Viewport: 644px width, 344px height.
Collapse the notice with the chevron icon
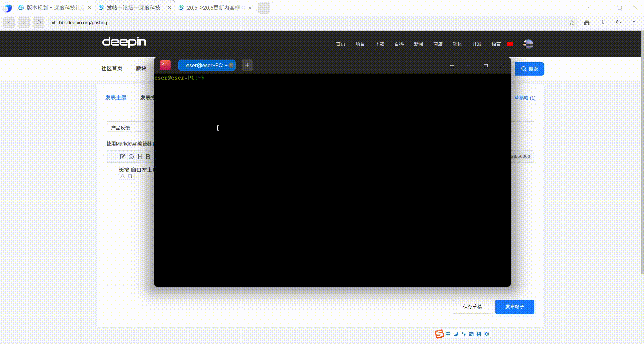[122, 176]
